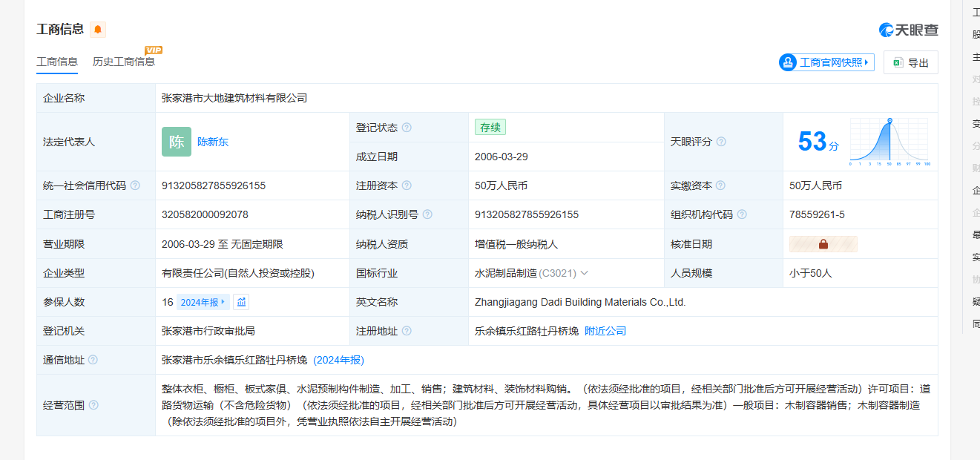The height and width of the screenshot is (460, 980).
Task: Export data with the 导出 button
Action: pos(910,63)
